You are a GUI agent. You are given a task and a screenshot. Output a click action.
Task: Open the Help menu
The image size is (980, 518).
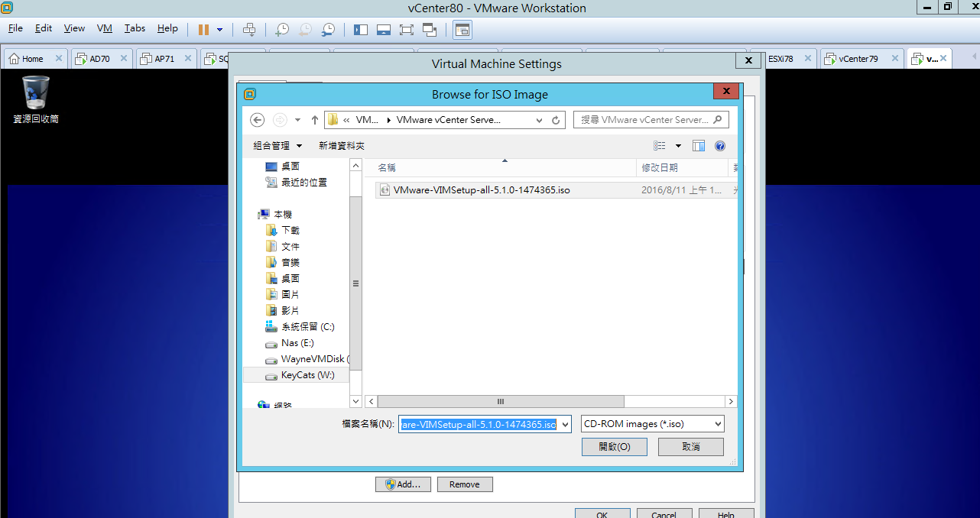[167, 28]
